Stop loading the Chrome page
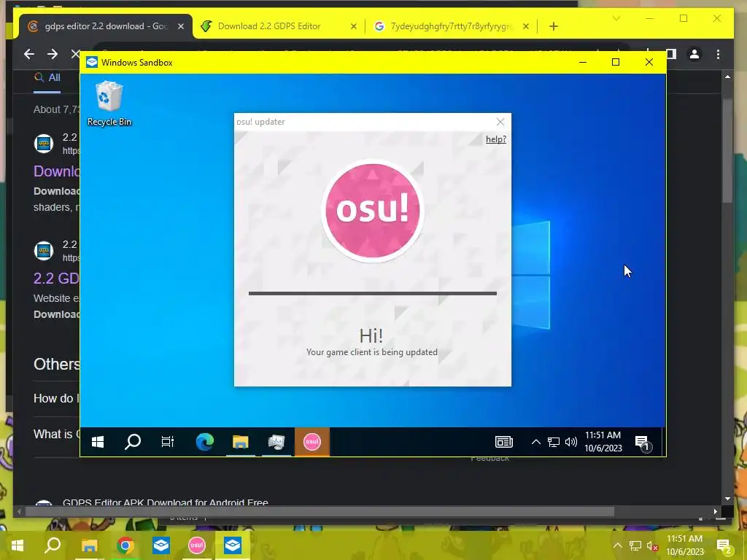Image resolution: width=747 pixels, height=560 pixels. [x=75, y=54]
